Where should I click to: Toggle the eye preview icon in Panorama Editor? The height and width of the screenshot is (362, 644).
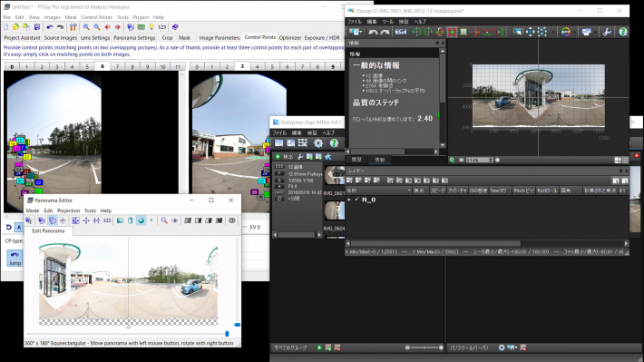point(174,220)
